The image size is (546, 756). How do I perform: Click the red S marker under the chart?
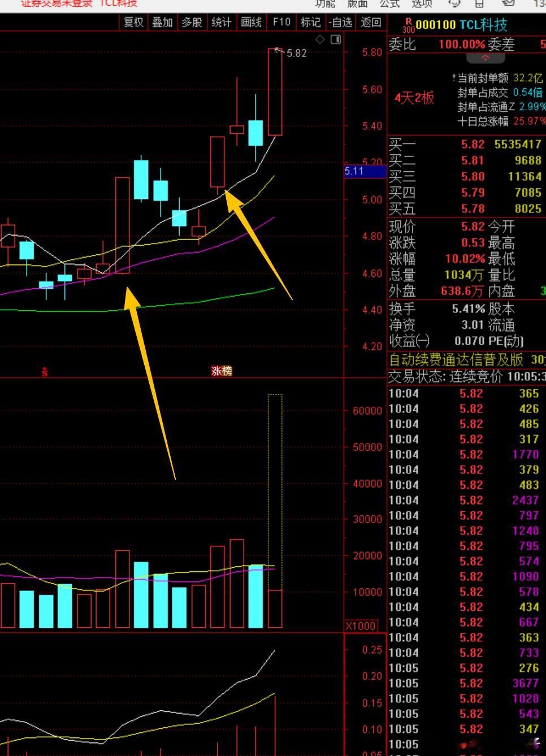point(45,372)
